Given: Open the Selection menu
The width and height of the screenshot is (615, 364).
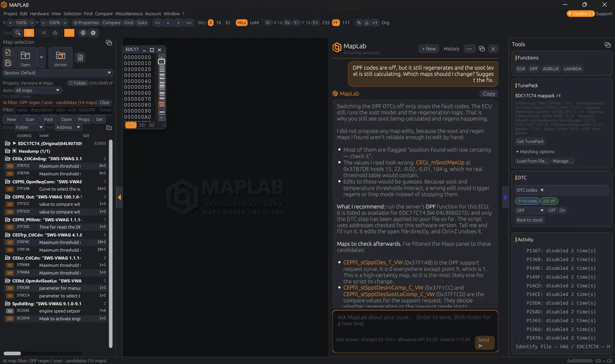Looking at the screenshot, I should click(x=72, y=14).
